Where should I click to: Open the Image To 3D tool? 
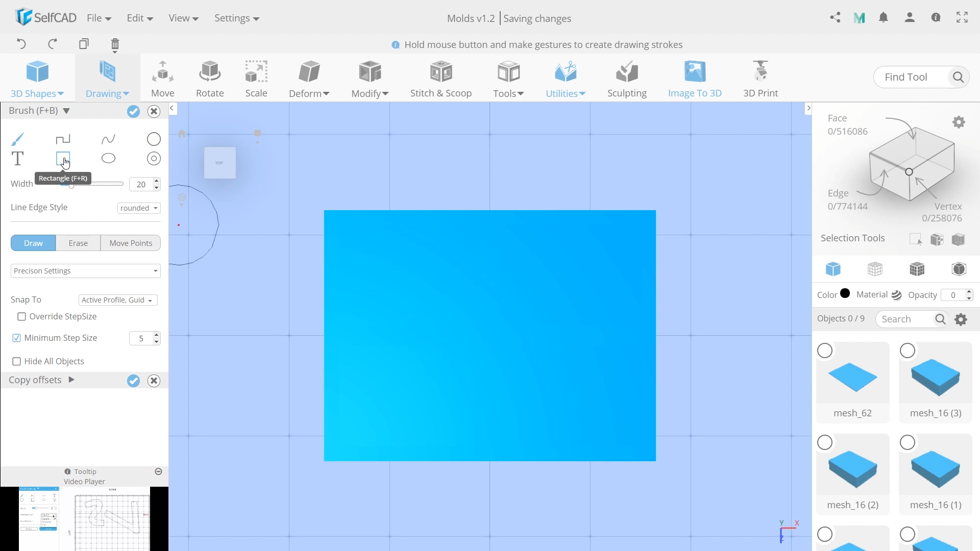pos(695,79)
